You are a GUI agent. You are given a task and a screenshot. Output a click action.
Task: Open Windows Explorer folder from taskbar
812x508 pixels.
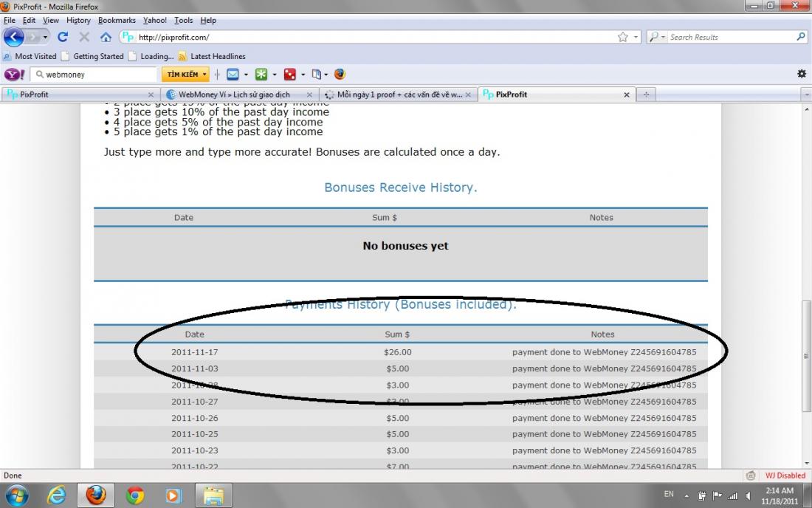(213, 496)
